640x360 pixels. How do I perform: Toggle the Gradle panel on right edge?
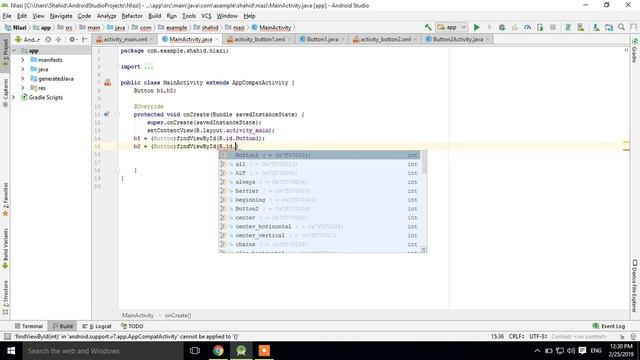pos(635,51)
